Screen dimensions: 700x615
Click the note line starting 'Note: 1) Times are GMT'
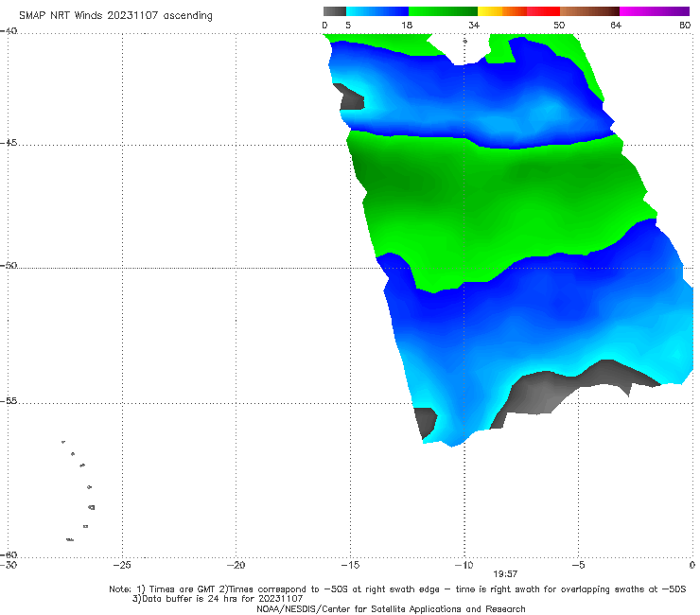[397, 589]
